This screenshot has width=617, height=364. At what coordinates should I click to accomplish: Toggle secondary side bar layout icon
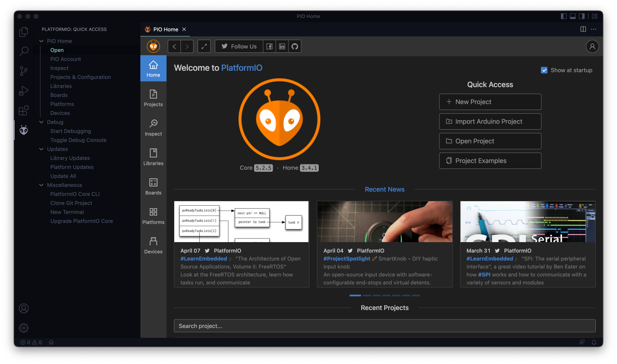(582, 16)
